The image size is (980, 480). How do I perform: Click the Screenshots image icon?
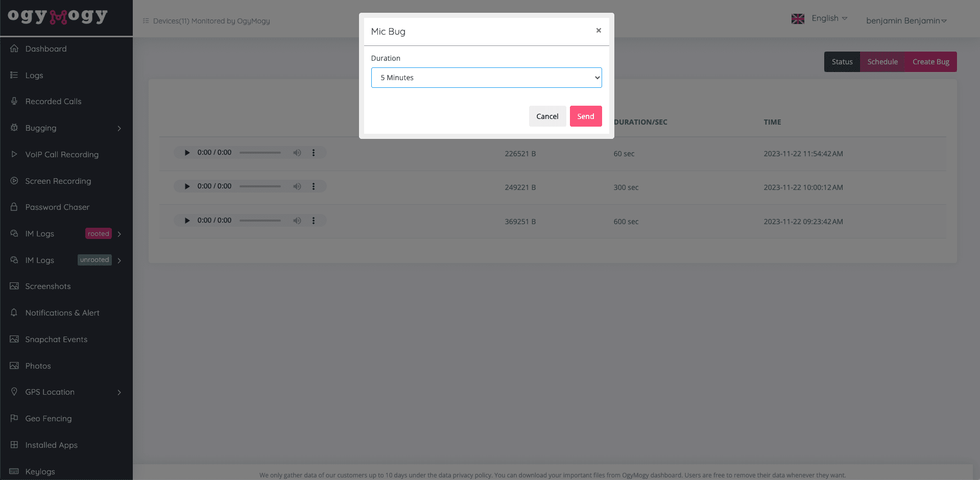(x=14, y=286)
